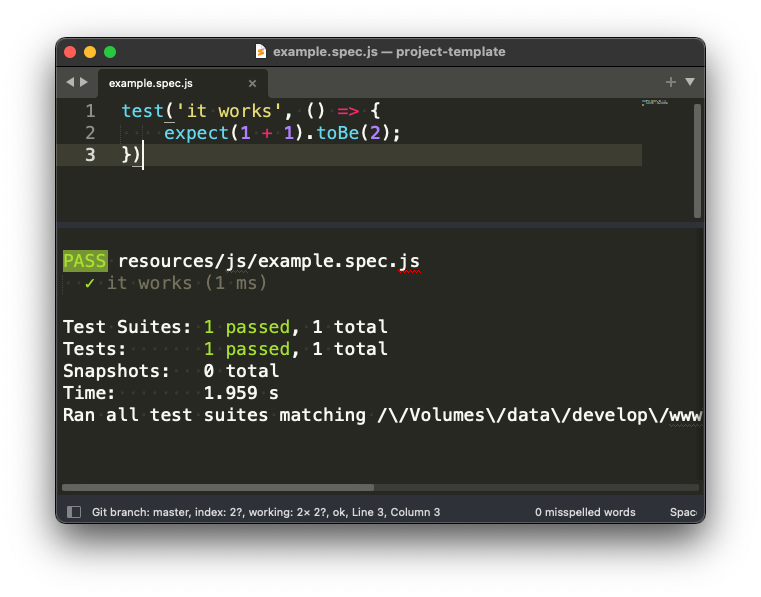Click the green PASS label in output
761x597 pixels.
point(85,261)
